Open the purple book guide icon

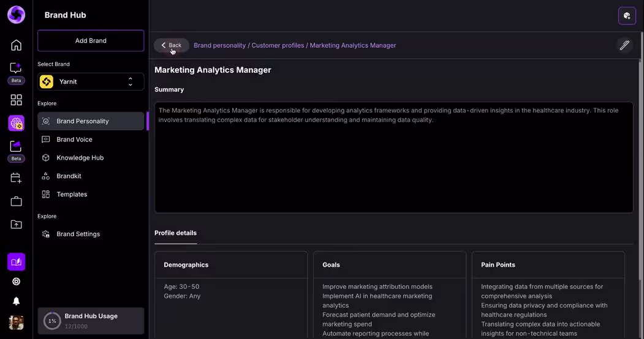pos(16,262)
